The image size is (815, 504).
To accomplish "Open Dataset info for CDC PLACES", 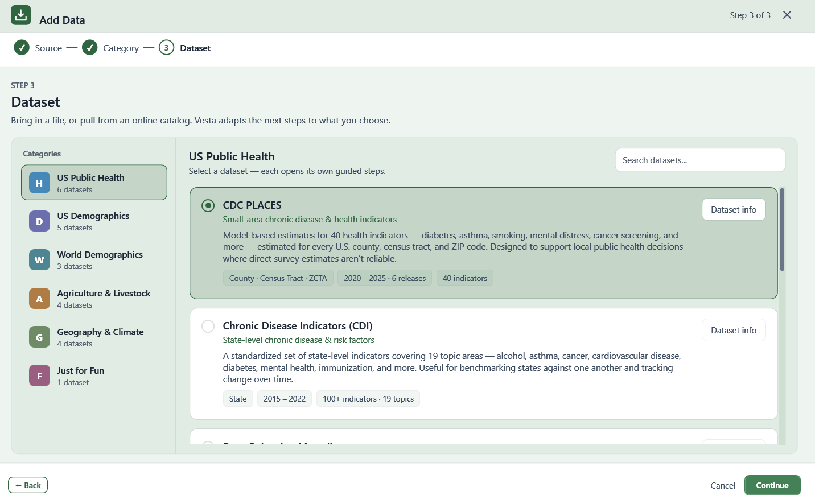I will (734, 209).
